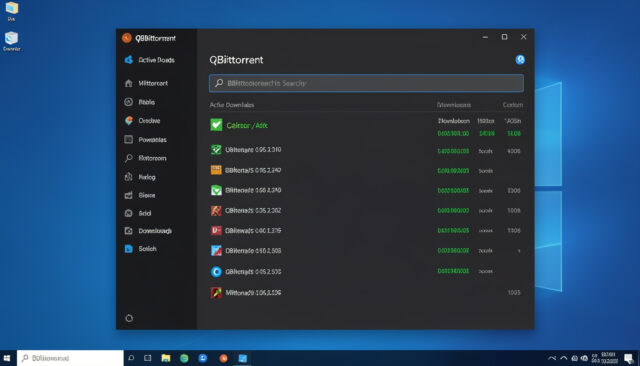Click the rightmost column header

513,105
